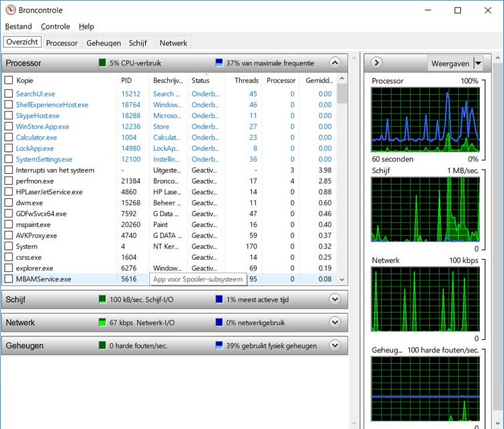This screenshot has height=429, width=504.
Task: Check the MBAMService.exe checkbox
Action: (9, 279)
